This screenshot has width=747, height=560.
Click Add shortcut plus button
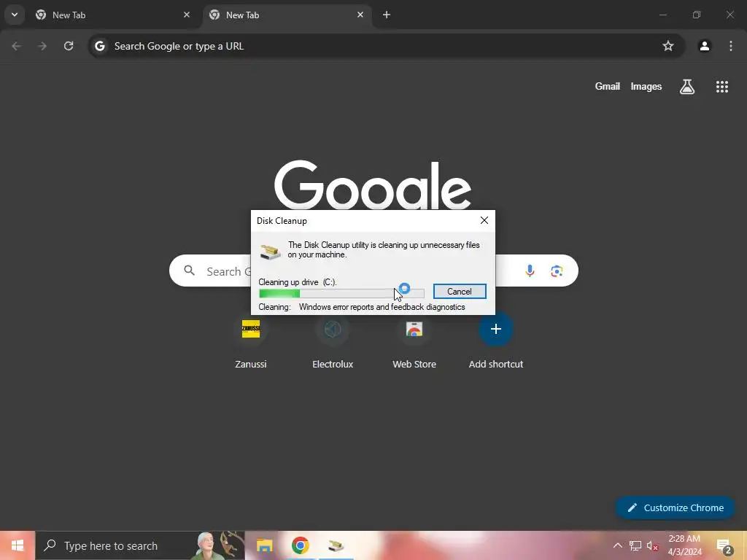[x=496, y=329]
